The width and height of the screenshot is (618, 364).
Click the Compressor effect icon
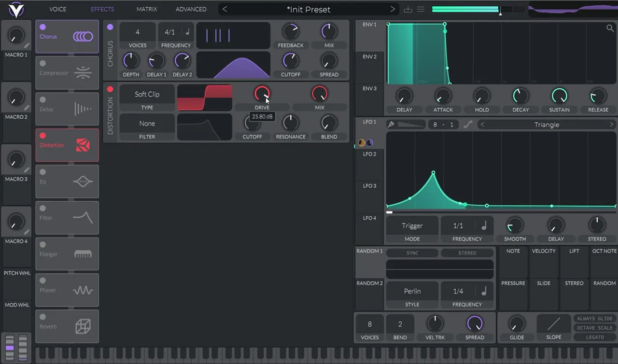(x=83, y=73)
